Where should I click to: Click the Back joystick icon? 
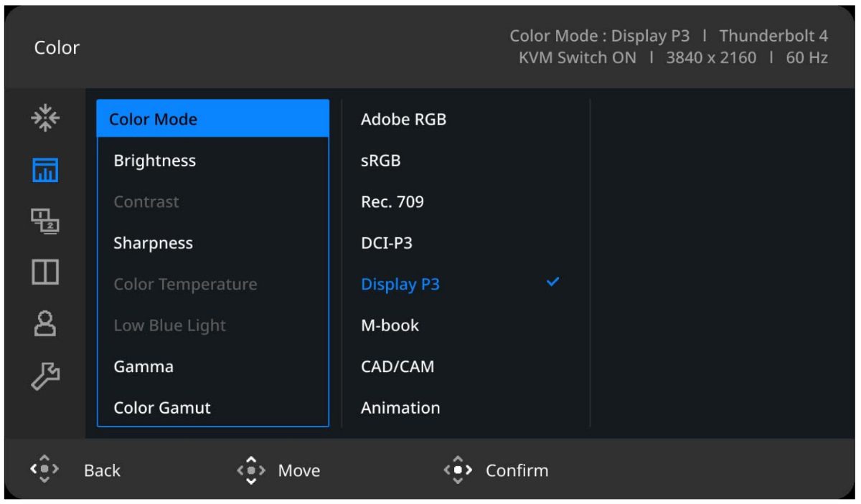(44, 470)
